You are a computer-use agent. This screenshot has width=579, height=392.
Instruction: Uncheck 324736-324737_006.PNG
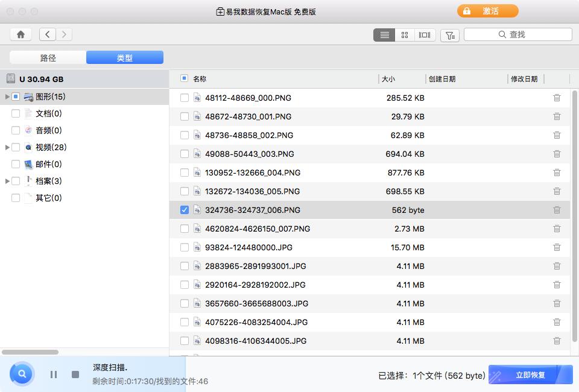[185, 210]
